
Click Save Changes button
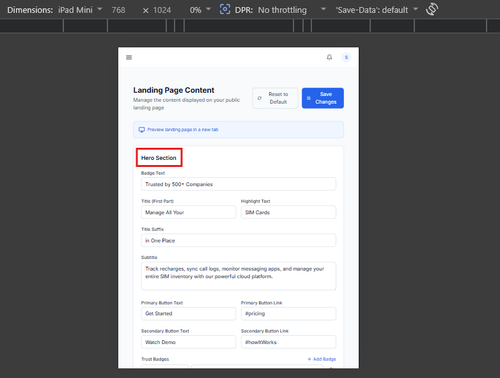click(x=323, y=98)
